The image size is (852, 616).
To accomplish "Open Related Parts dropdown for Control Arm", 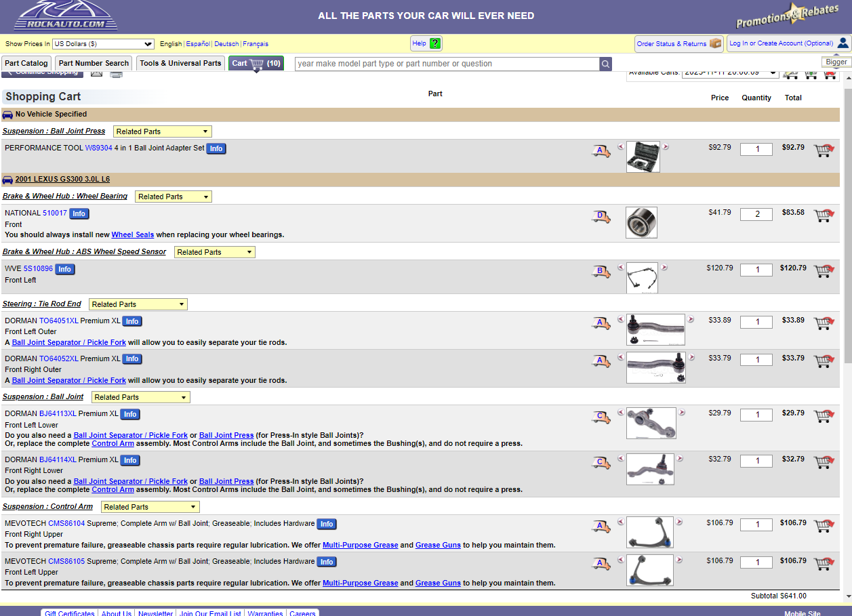I will pyautogui.click(x=150, y=507).
